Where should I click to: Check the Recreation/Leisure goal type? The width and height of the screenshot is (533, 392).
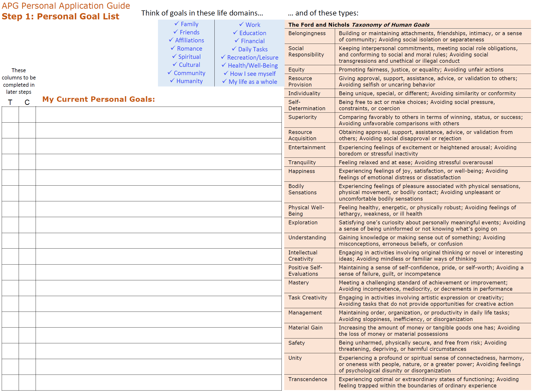pos(253,57)
